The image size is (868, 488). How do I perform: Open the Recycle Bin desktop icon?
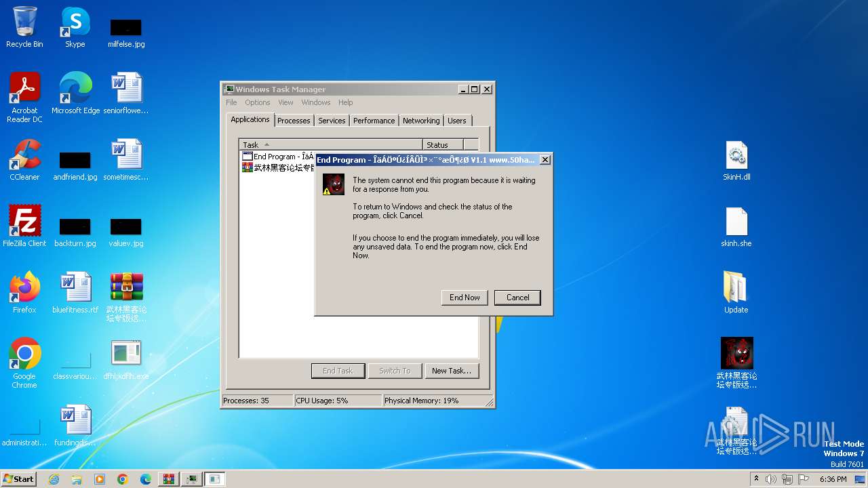(24, 27)
